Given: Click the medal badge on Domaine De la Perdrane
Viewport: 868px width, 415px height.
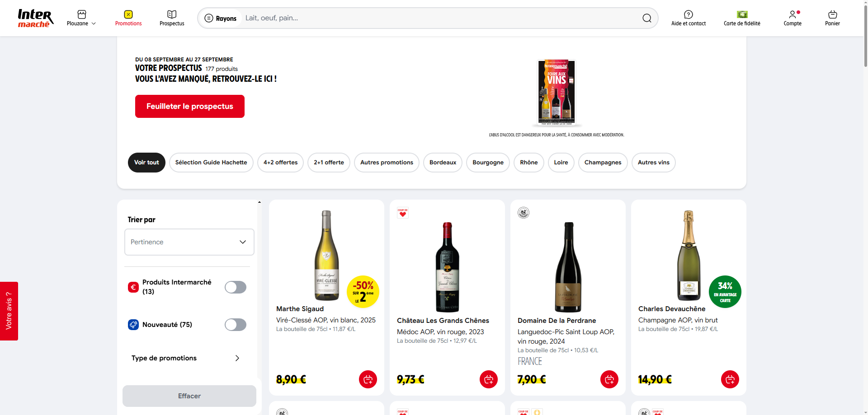Looking at the screenshot, I should pos(524,213).
